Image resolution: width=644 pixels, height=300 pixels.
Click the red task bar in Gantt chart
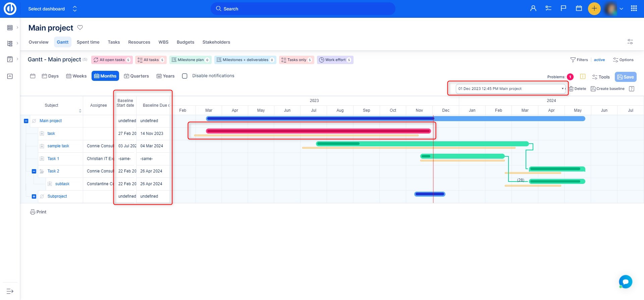pos(318,131)
